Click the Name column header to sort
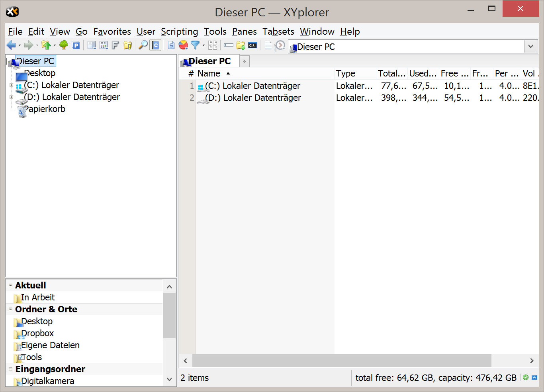 pyautogui.click(x=209, y=74)
